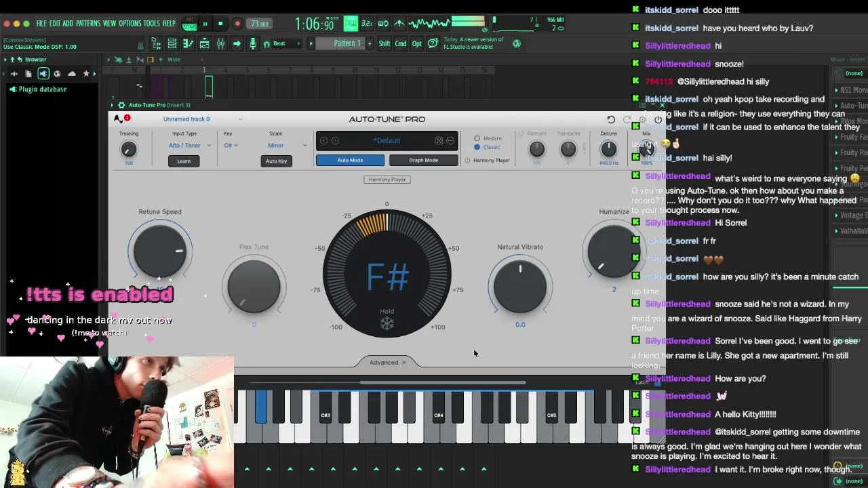Open the Input Type Alto / Tenor dropdown
This screenshot has width=868, height=488.
(190, 145)
